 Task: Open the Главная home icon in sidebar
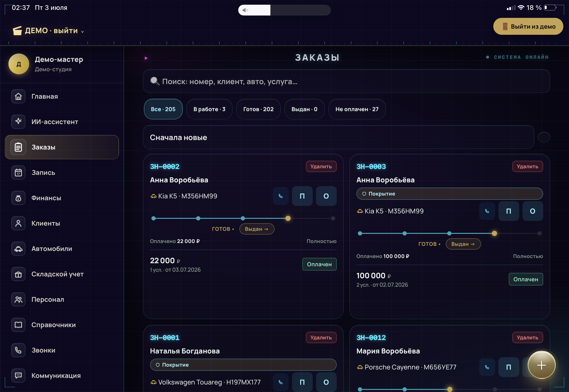(18, 96)
